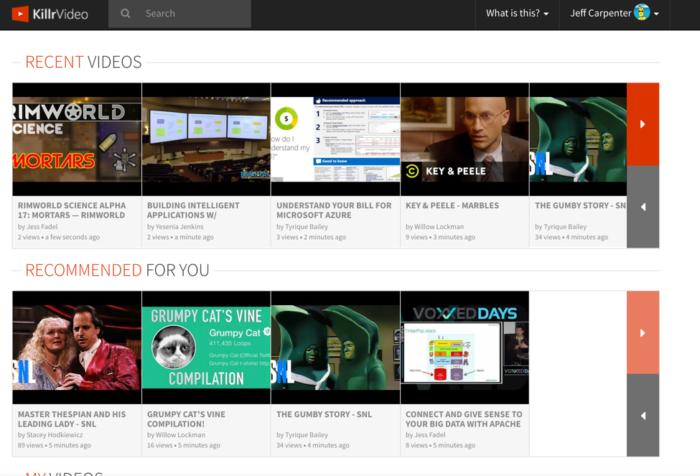Click the KillrVideo brand name text

[x=60, y=14]
